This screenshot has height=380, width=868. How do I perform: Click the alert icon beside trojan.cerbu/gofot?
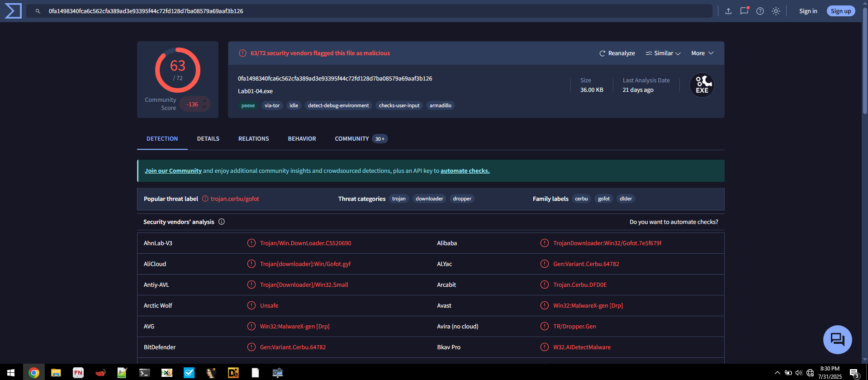[205, 199]
